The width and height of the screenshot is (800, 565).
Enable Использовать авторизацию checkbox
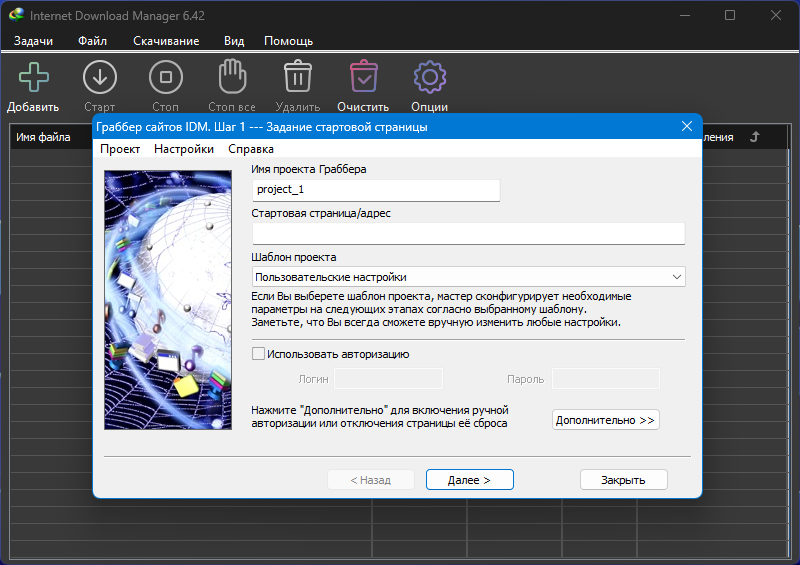point(259,354)
